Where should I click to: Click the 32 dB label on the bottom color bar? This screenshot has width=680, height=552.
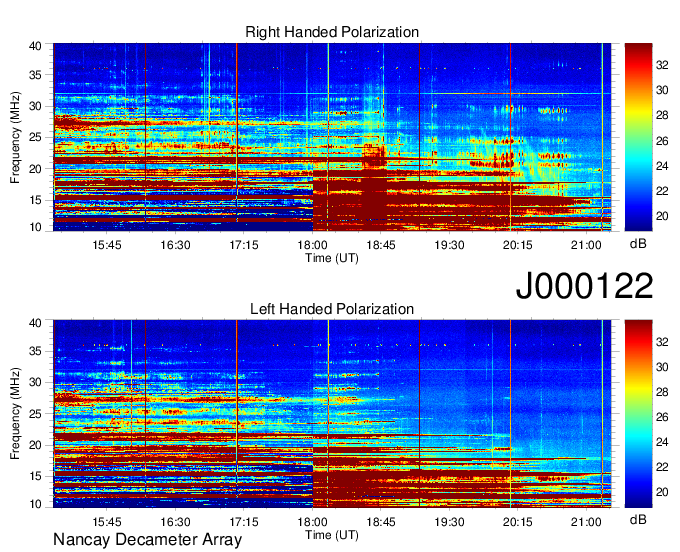(x=662, y=342)
